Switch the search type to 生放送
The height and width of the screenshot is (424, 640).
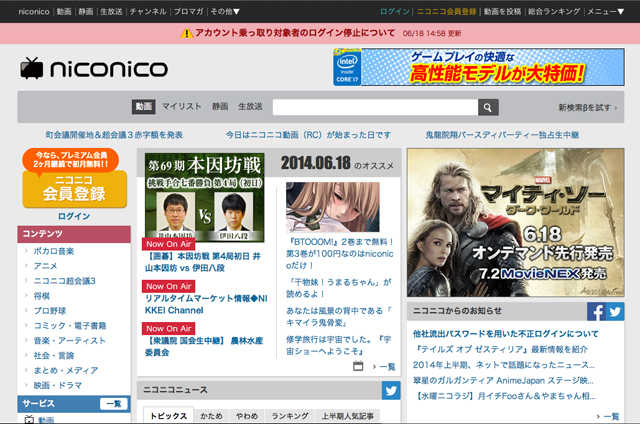pos(250,107)
